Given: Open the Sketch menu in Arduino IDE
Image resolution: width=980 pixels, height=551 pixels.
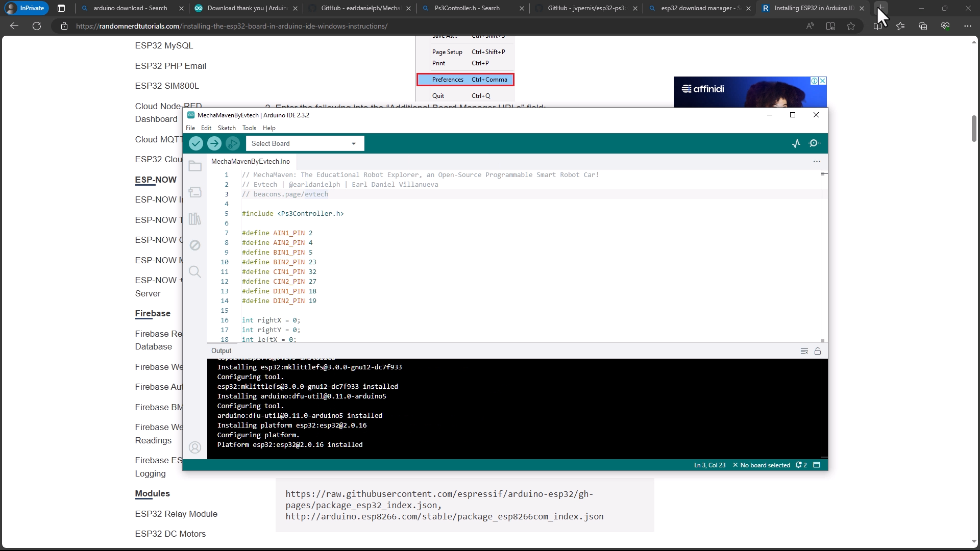Looking at the screenshot, I should (227, 128).
